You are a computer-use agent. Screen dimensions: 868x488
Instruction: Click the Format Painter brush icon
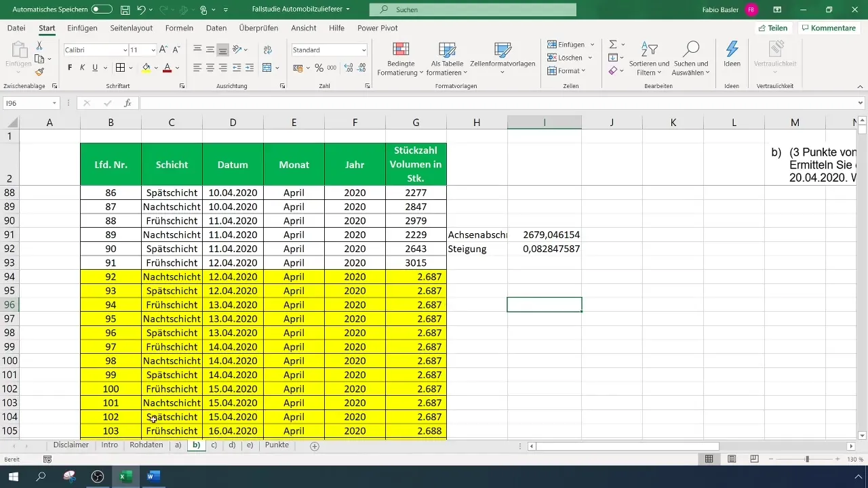(39, 72)
